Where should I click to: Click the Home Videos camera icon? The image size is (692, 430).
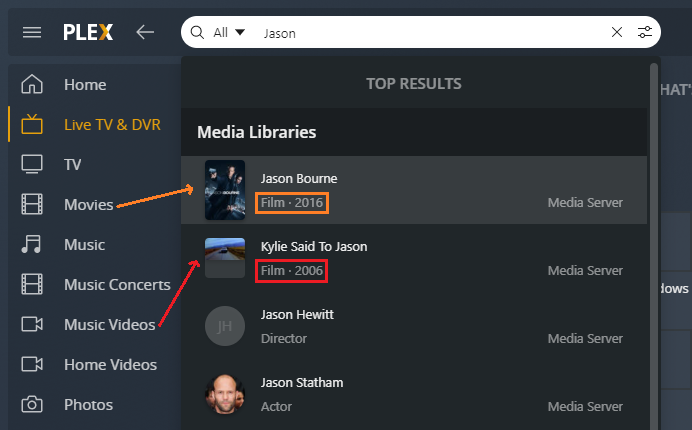(32, 364)
